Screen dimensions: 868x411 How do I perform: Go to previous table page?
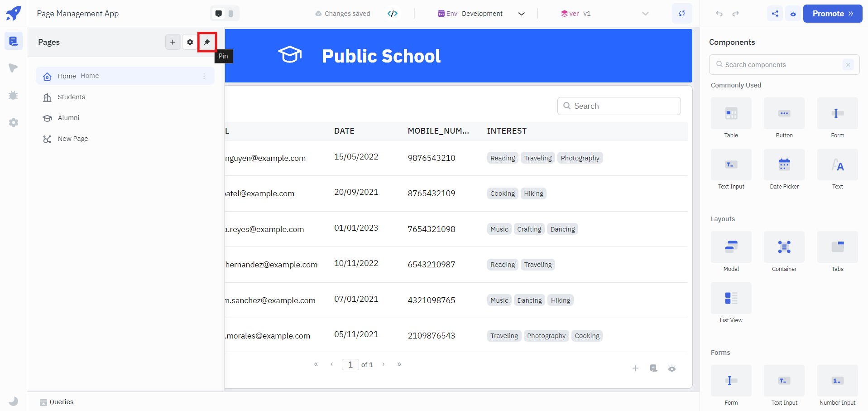click(x=332, y=364)
